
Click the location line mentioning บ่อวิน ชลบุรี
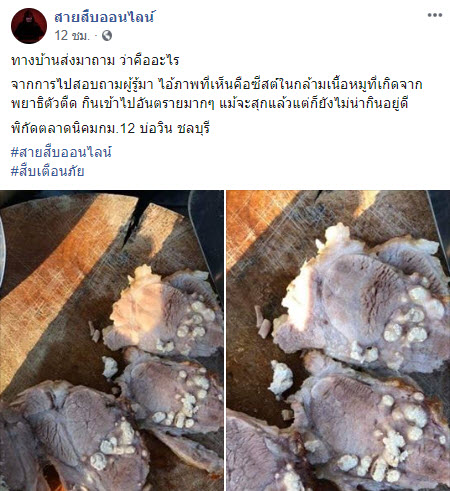[110, 128]
